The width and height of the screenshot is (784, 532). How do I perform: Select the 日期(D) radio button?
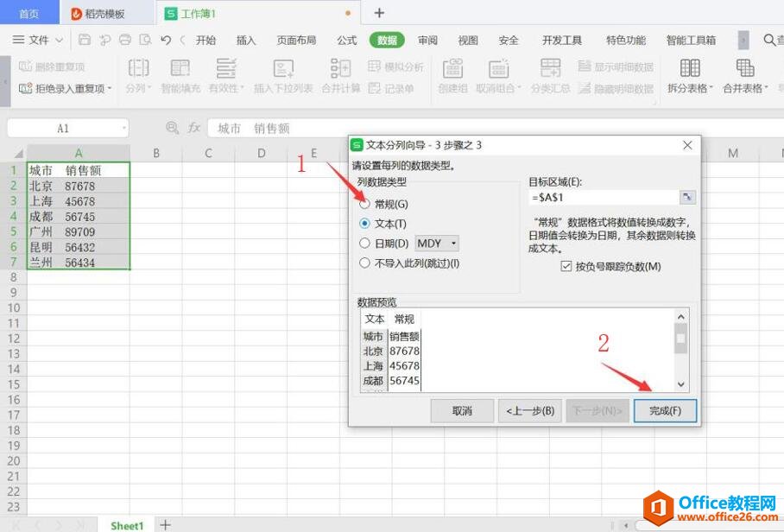[x=364, y=244]
